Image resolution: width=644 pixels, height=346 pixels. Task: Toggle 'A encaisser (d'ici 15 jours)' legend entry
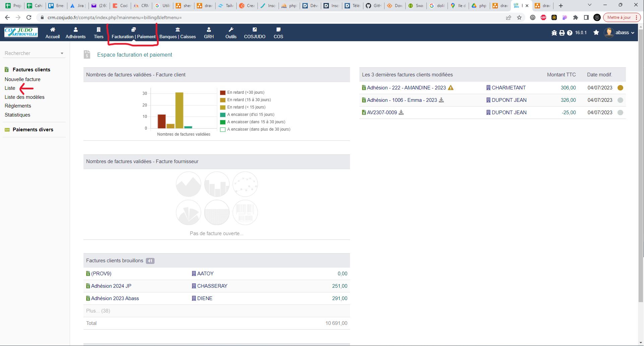tap(250, 115)
